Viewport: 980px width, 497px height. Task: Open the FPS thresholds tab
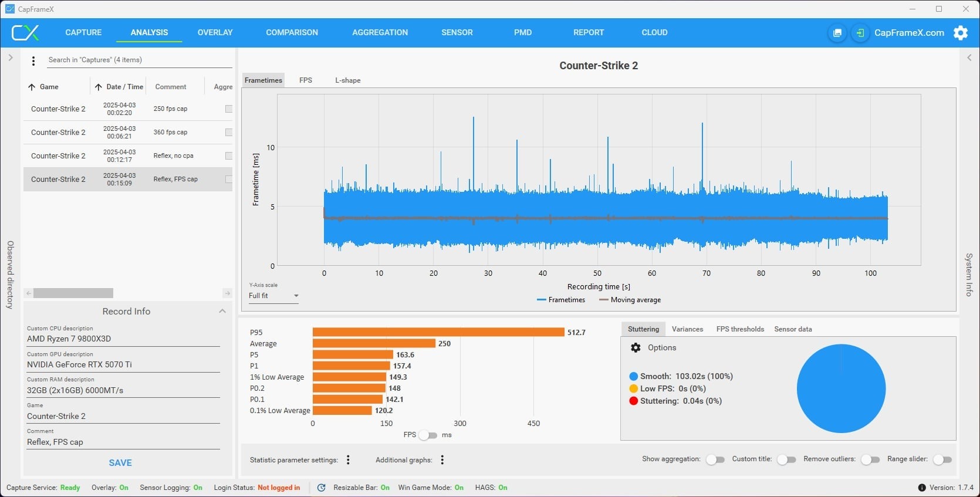pos(740,329)
